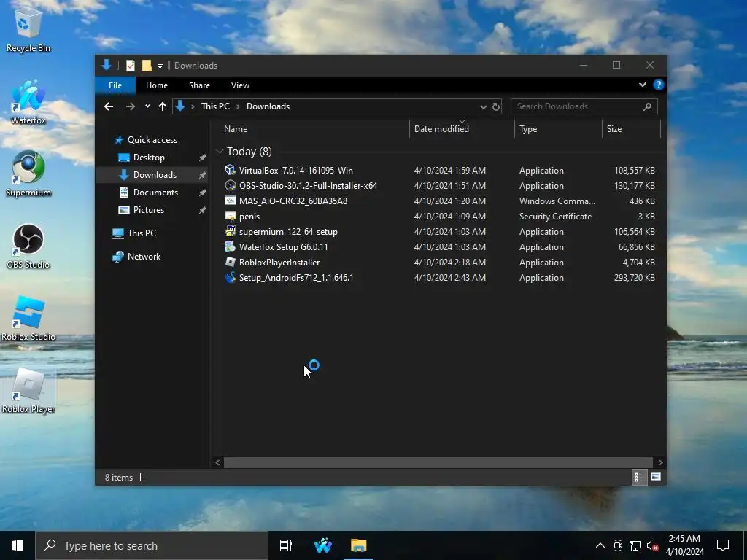Click the Waterfox Setup file icon
The height and width of the screenshot is (560, 747).
[230, 246]
